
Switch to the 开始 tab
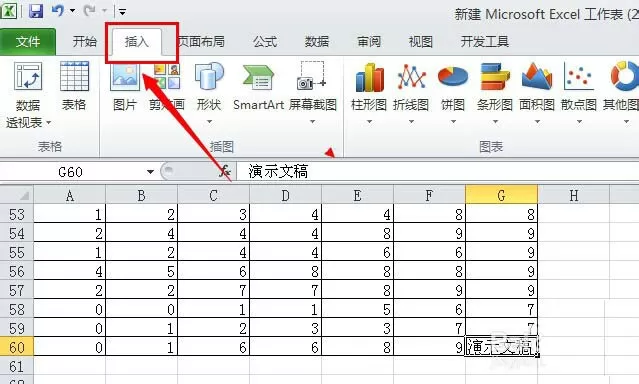click(x=85, y=42)
